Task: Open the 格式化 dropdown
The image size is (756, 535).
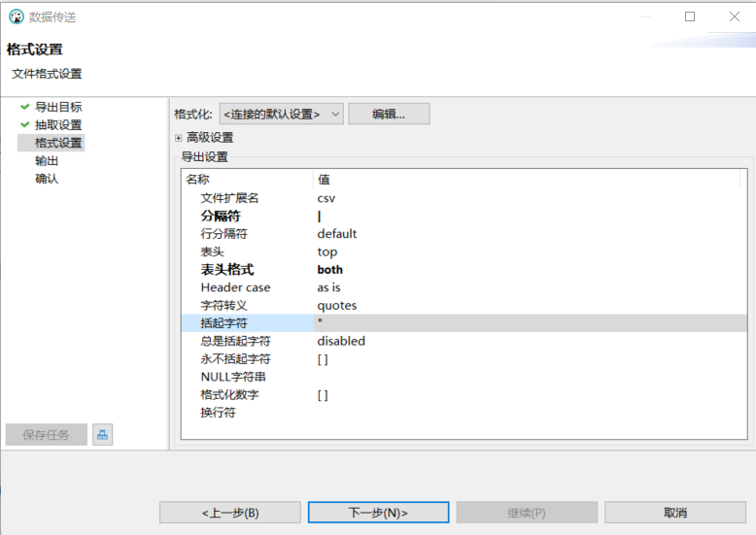Action: pos(281,114)
